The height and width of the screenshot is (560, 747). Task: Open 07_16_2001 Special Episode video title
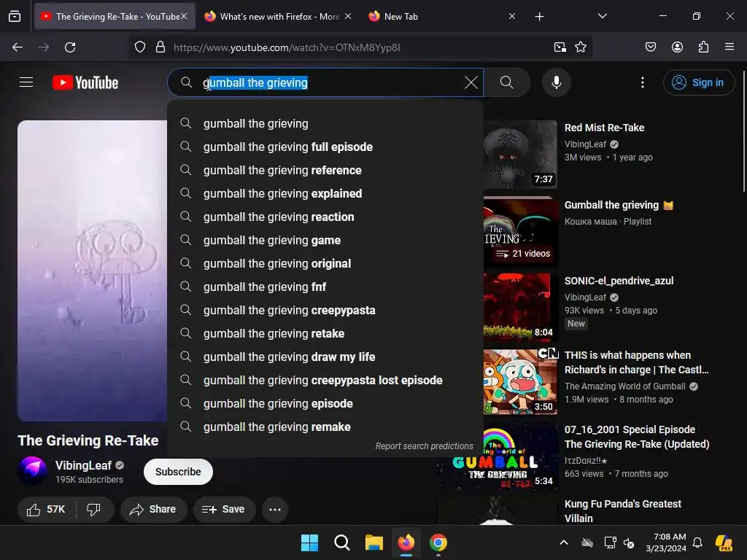tap(637, 437)
